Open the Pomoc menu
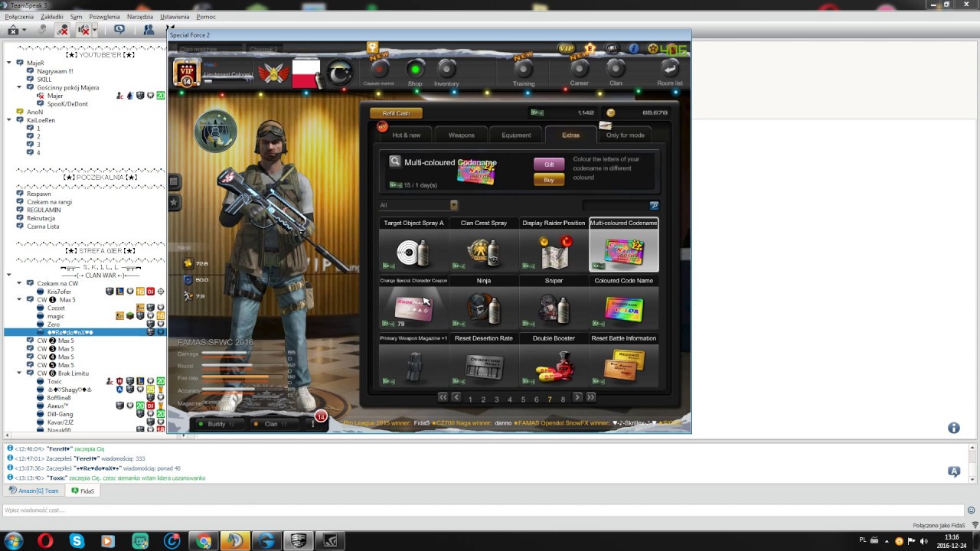980x551 pixels. (x=206, y=16)
